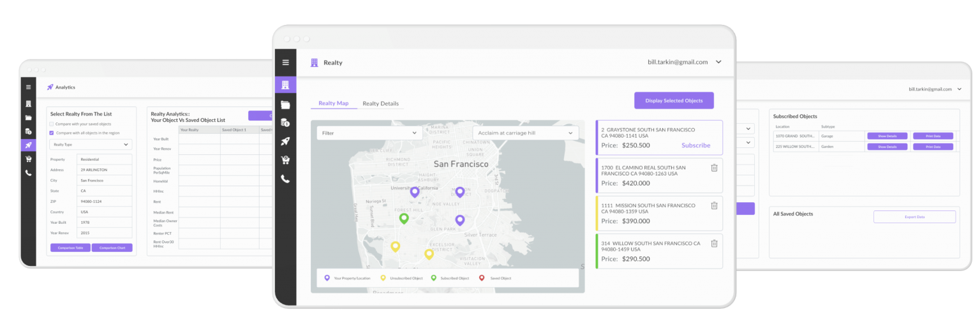The height and width of the screenshot is (331, 980).
Task: Switch to Realty Details tab
Action: point(381,103)
